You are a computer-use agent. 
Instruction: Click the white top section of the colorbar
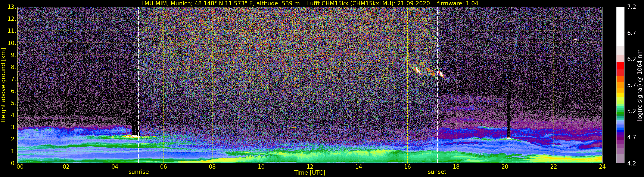point(620,26)
